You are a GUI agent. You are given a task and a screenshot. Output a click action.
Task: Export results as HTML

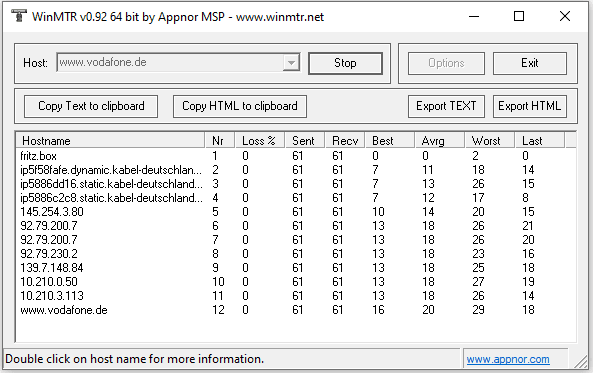click(x=529, y=106)
